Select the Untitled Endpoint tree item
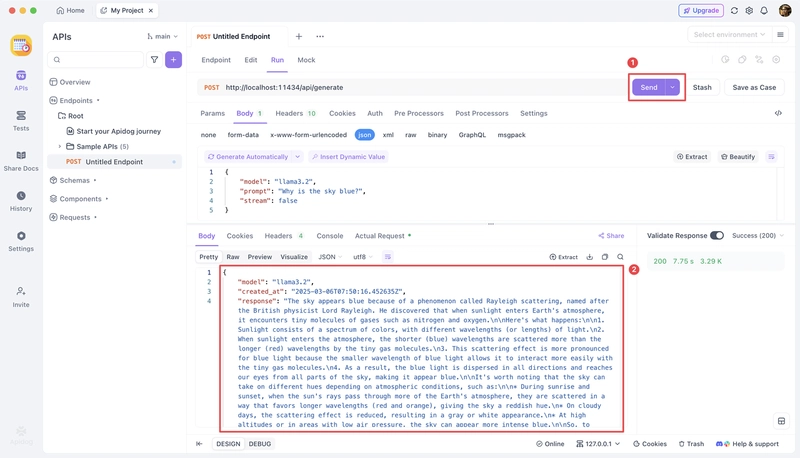Viewport: 800px width, 458px height. (114, 162)
